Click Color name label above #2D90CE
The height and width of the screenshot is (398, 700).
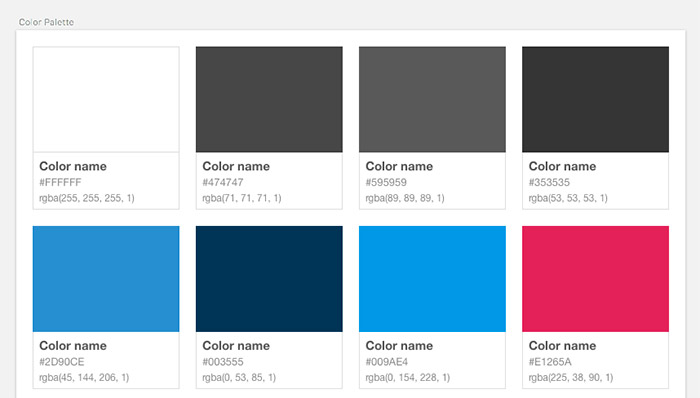[x=73, y=346]
